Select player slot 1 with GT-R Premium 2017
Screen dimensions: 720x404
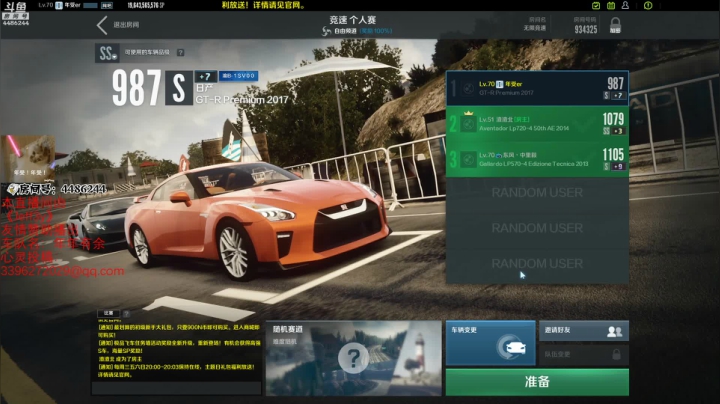(x=537, y=89)
